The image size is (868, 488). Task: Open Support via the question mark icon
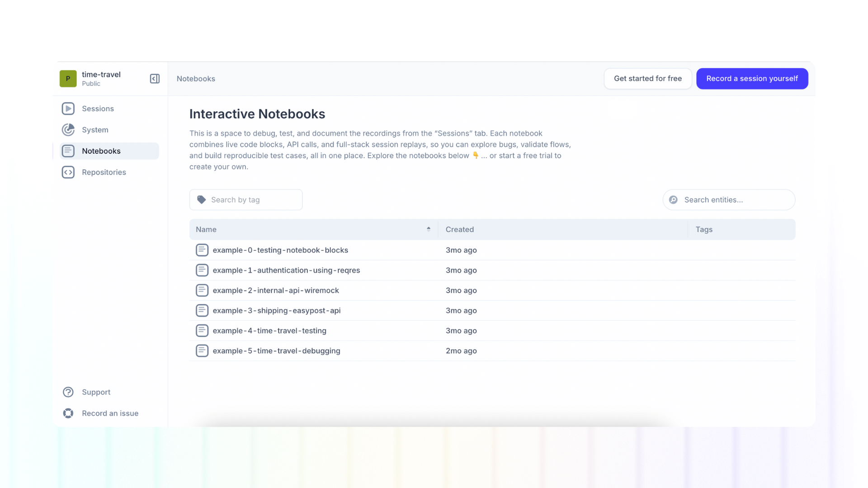pos(68,392)
